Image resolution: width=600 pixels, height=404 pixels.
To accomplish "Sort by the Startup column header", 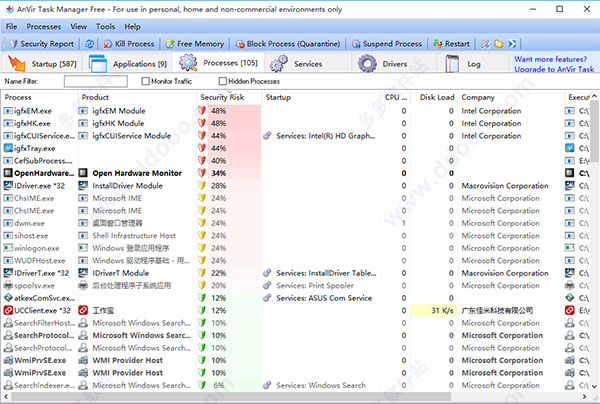I will [x=321, y=97].
